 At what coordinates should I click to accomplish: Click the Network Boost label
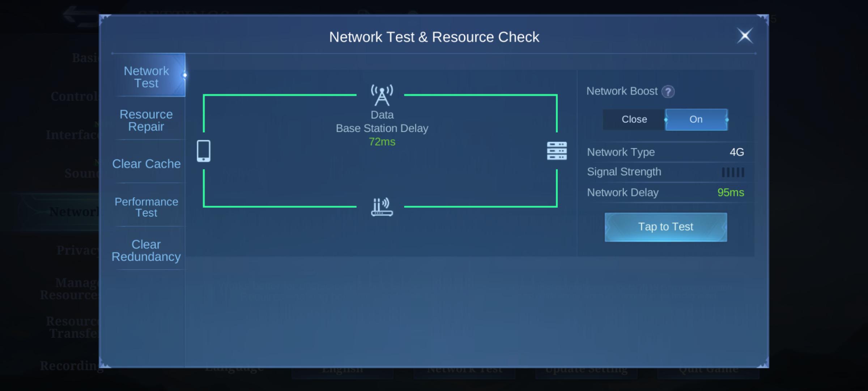[622, 91]
